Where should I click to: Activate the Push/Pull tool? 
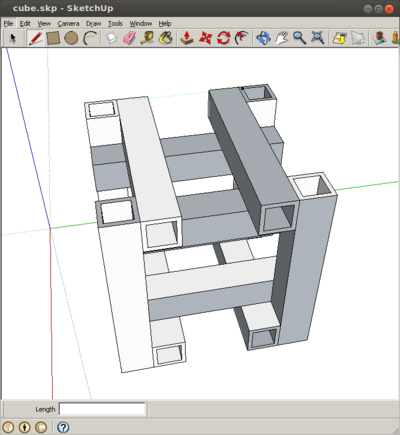tap(187, 38)
